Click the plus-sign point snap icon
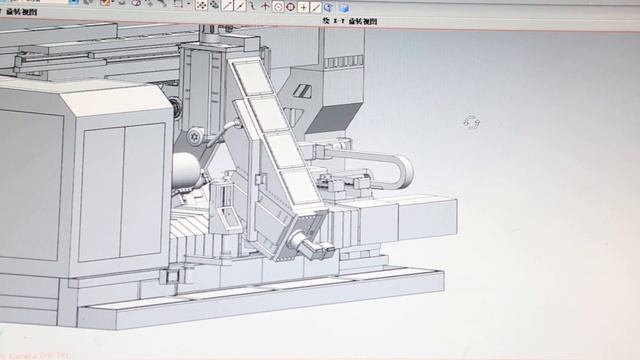The width and height of the screenshot is (640, 360). tap(303, 7)
